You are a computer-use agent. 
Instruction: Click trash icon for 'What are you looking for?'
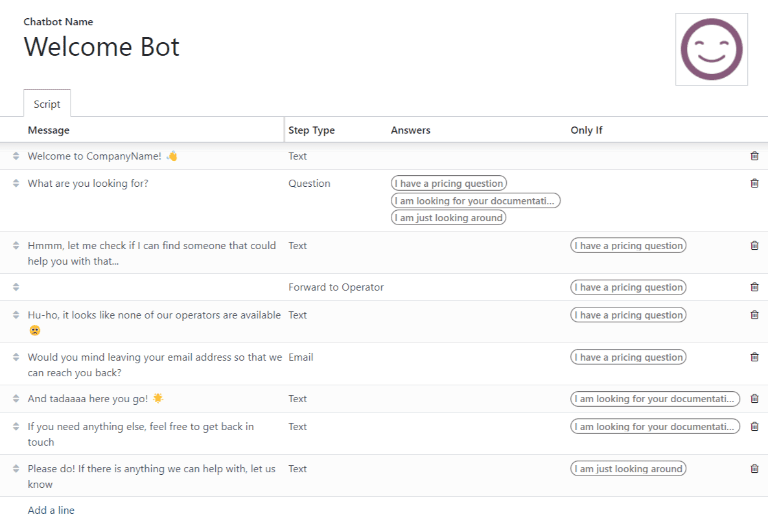coord(754,183)
